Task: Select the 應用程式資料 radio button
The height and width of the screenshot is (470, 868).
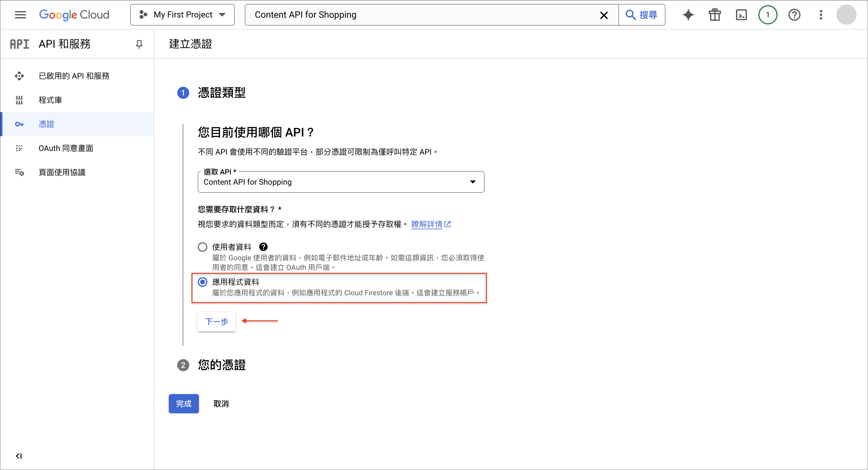Action: point(202,282)
